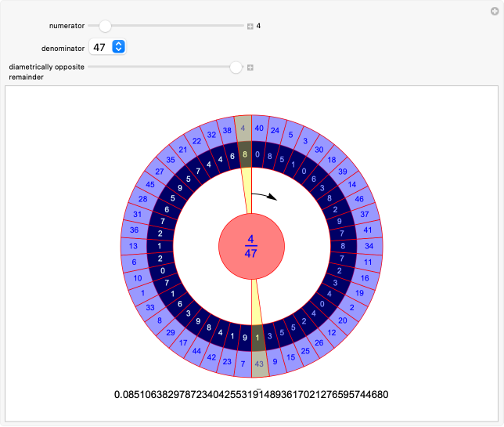The width and height of the screenshot is (504, 427).
Task: Click the numerator slider handle
Action: click(106, 26)
